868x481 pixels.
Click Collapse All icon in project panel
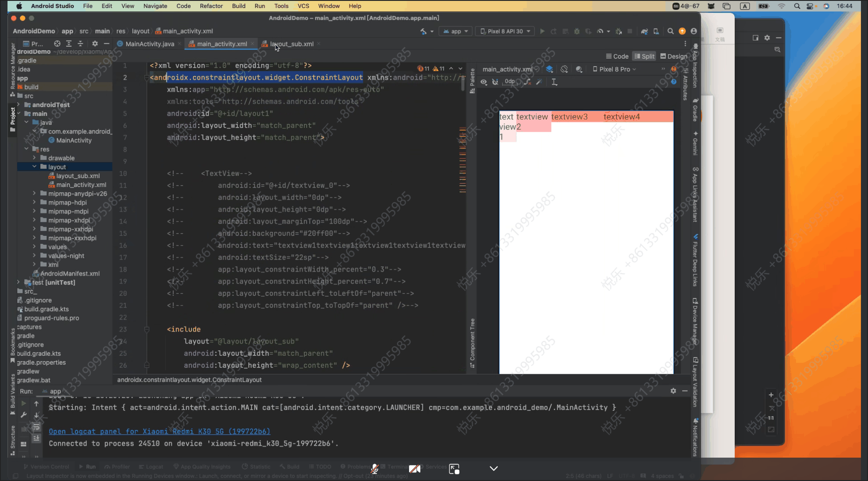[x=80, y=44]
